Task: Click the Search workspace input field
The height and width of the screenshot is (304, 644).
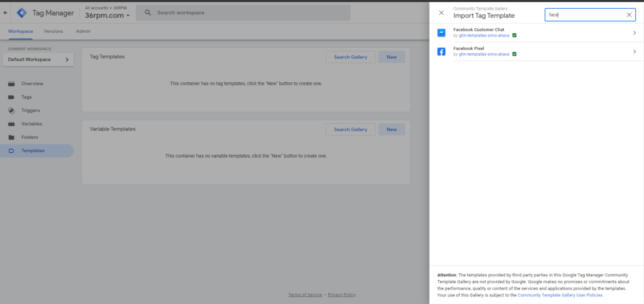Action: 243,13
